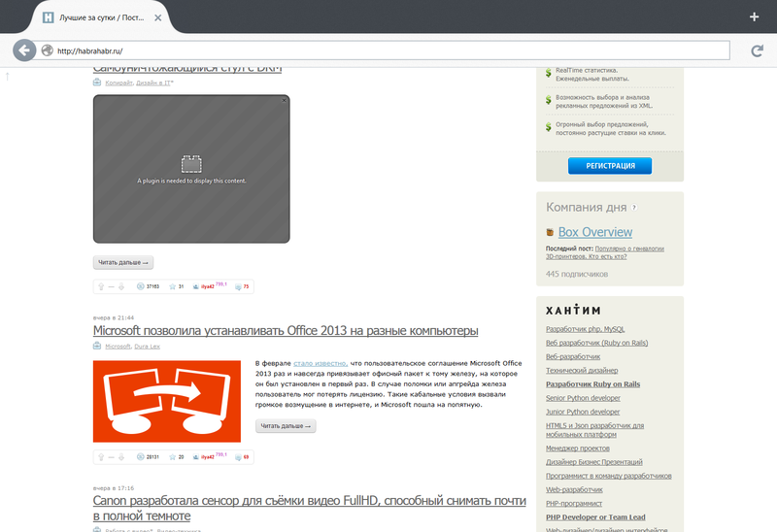Click the plugin-needed video placeholder

point(191,169)
